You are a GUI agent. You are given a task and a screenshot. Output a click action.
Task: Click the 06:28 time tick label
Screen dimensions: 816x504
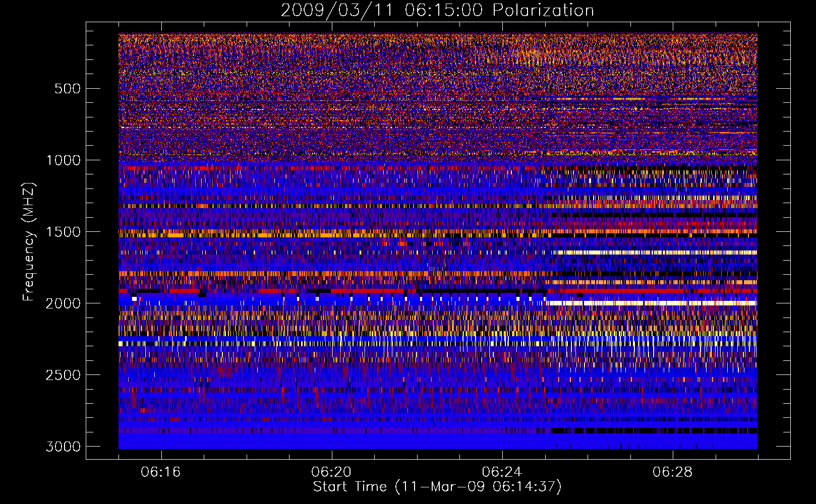(x=673, y=472)
